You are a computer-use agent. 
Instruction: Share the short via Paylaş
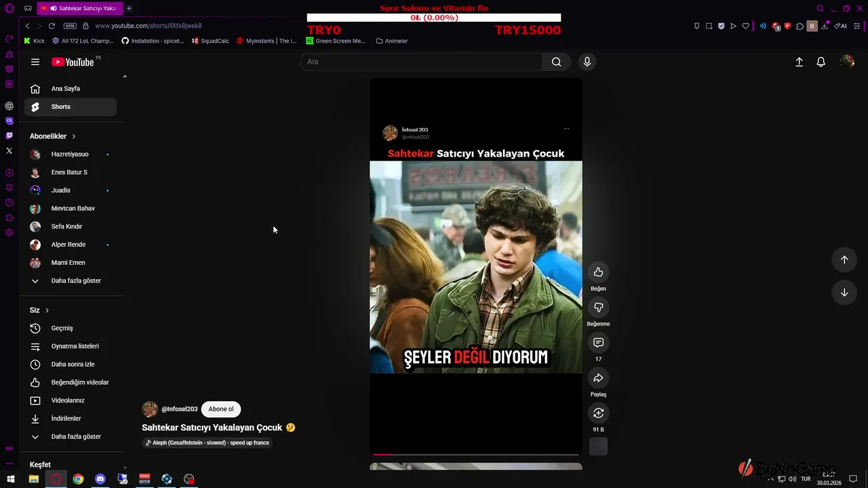(598, 378)
